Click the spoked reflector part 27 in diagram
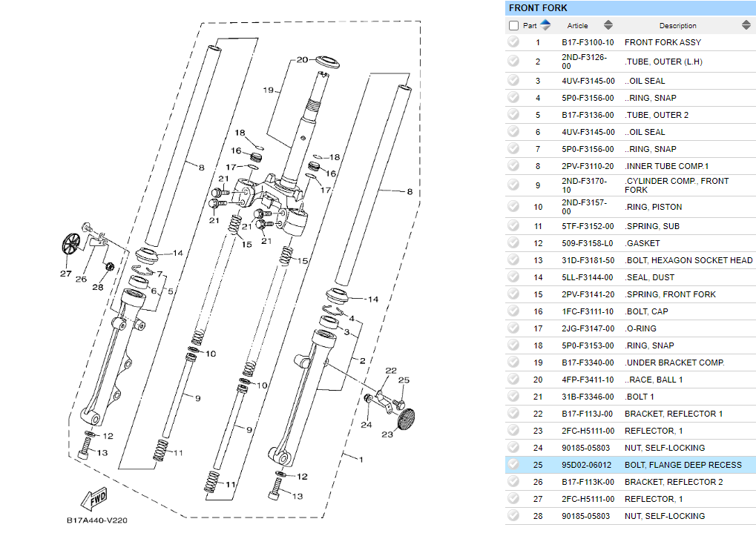 (x=70, y=245)
